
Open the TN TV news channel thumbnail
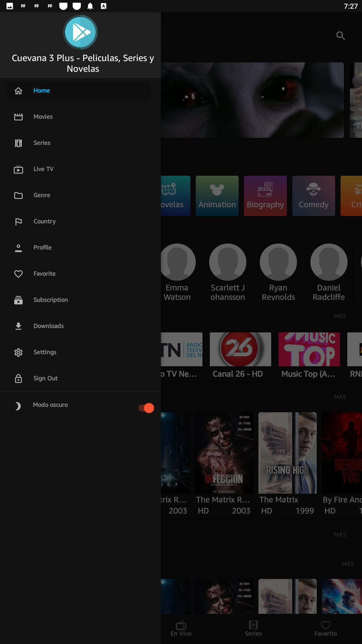[182, 349]
